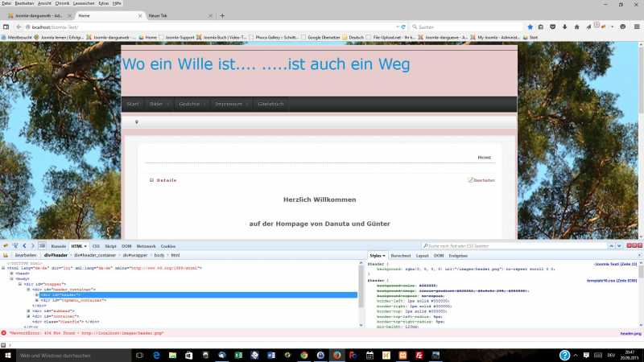Click div#wrapper in the Firebug breadcrumb
This screenshot has height=362, width=644.
tap(135, 255)
